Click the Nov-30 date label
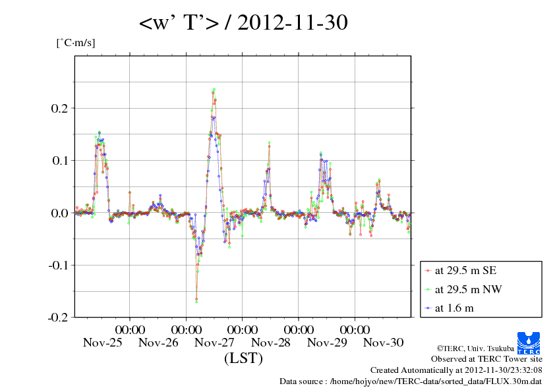555x392 pixels. (384, 343)
